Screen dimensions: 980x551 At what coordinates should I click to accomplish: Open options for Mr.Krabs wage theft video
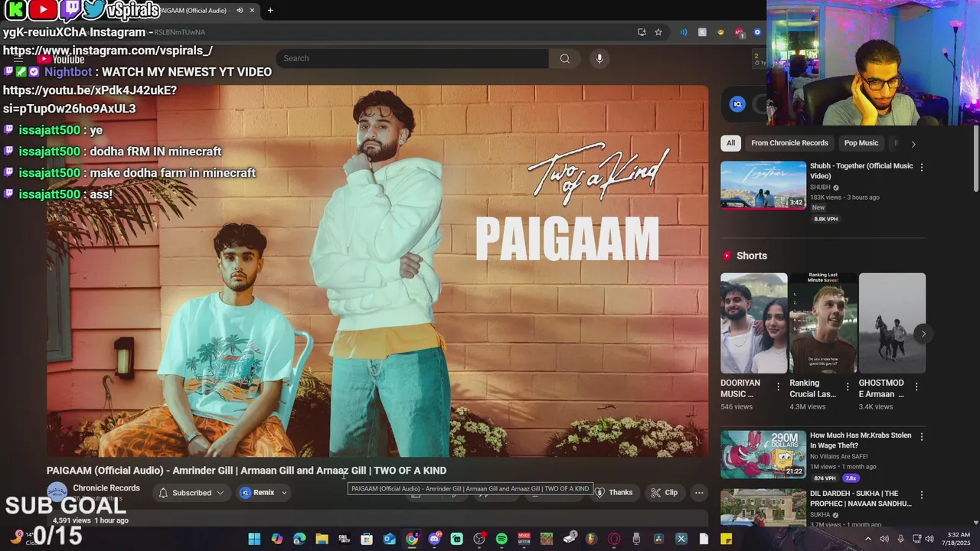pyautogui.click(x=921, y=436)
